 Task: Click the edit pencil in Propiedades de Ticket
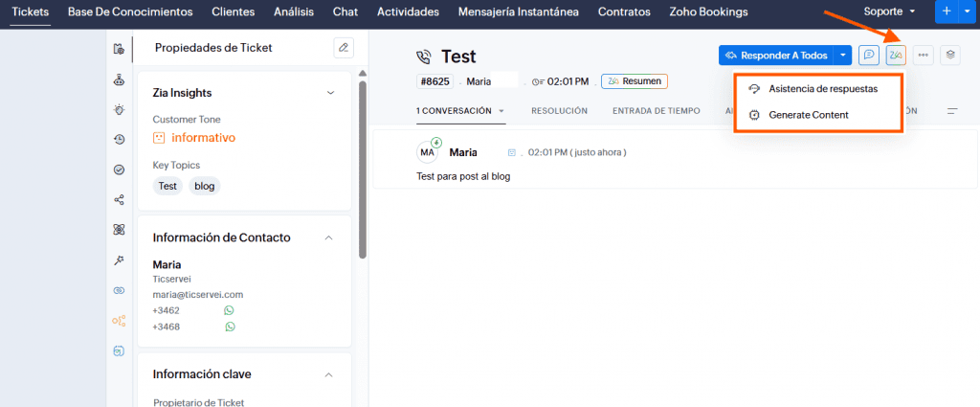(344, 48)
